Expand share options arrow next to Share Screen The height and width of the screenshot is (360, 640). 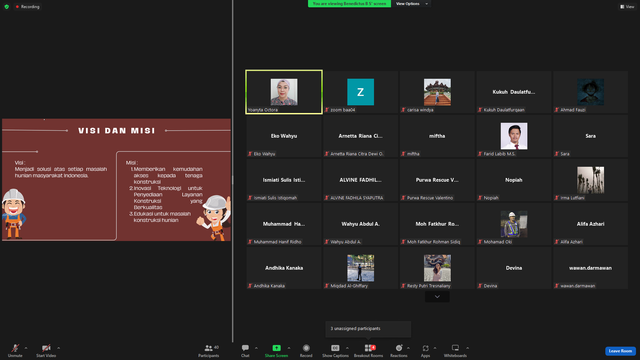coord(289,348)
